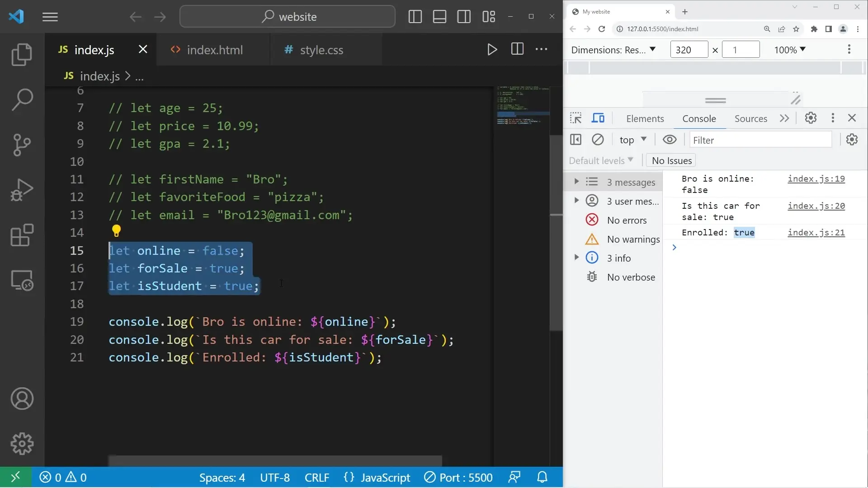The height and width of the screenshot is (488, 868).
Task: Toggle the browser side panel
Action: coord(828,29)
